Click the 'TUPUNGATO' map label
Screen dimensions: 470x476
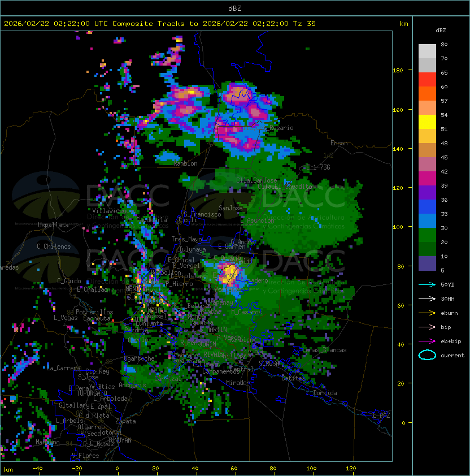pos(92,393)
